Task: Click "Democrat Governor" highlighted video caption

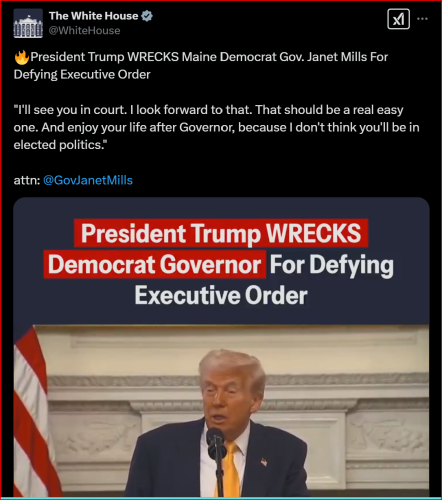Action: 155,264
